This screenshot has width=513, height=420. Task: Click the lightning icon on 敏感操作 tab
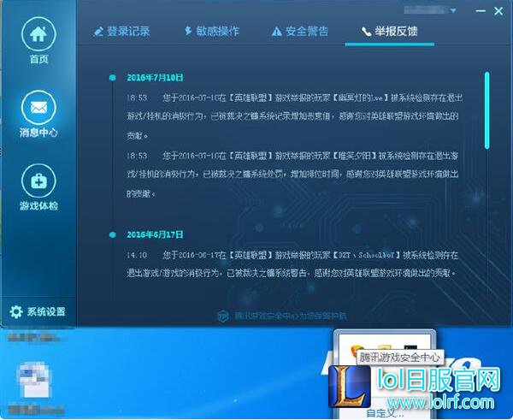point(188,31)
